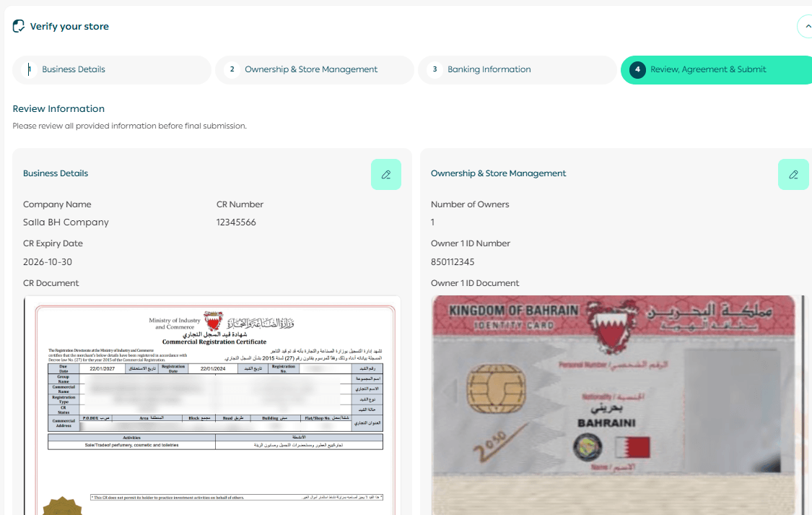Open the Owner 1 ID Document image
This screenshot has height=515, width=812.
(619, 405)
